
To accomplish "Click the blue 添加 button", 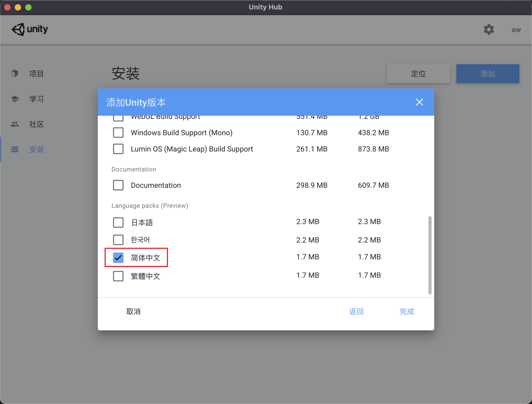I will (488, 74).
